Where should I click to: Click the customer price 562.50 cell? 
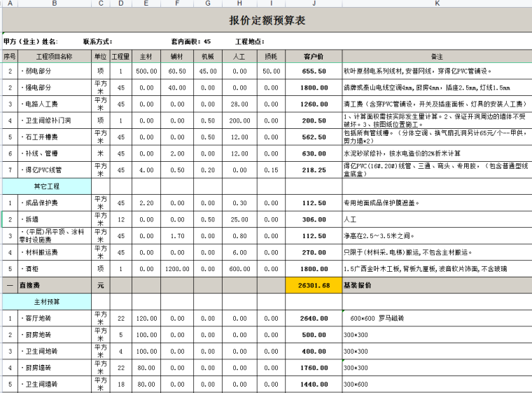click(314, 137)
